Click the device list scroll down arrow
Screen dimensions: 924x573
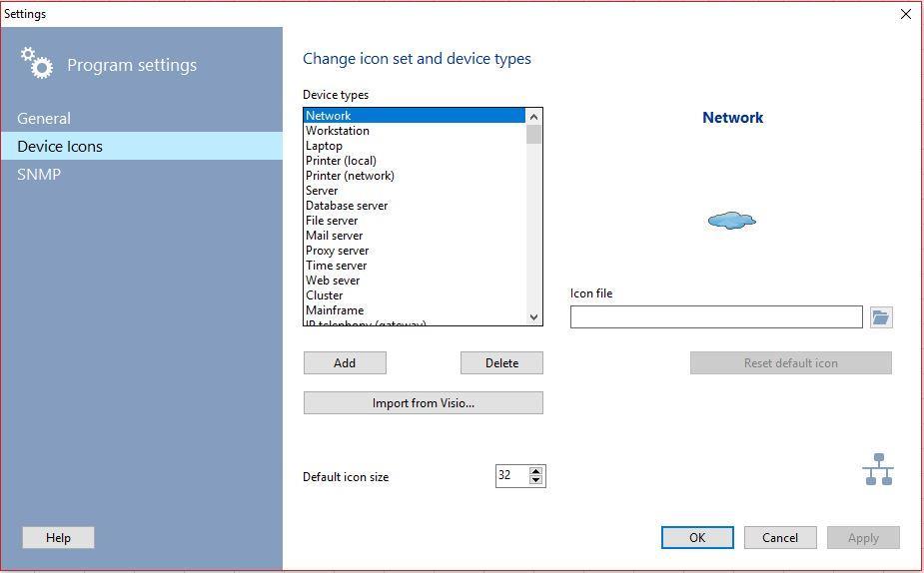point(533,316)
